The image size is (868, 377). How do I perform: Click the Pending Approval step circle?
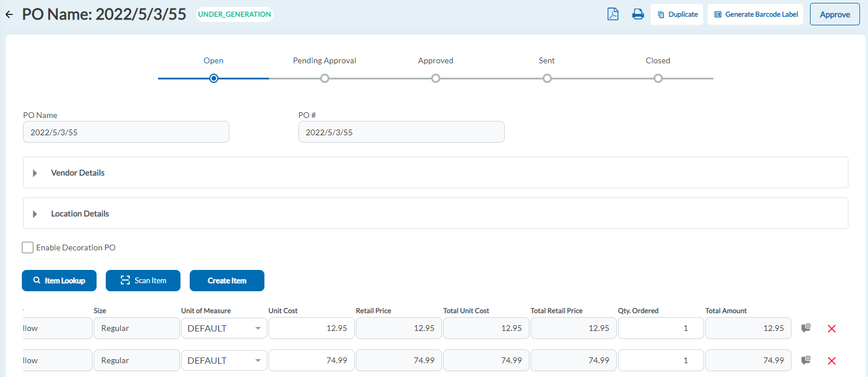coord(325,78)
